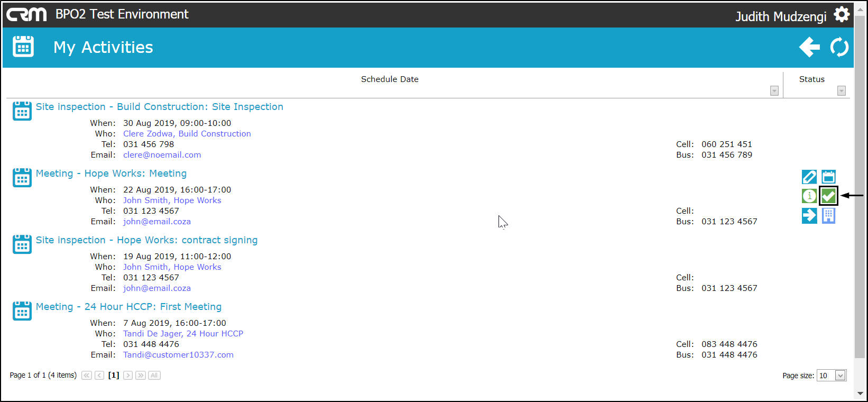Email clere@noemail.com
The image size is (868, 402).
[x=162, y=155]
